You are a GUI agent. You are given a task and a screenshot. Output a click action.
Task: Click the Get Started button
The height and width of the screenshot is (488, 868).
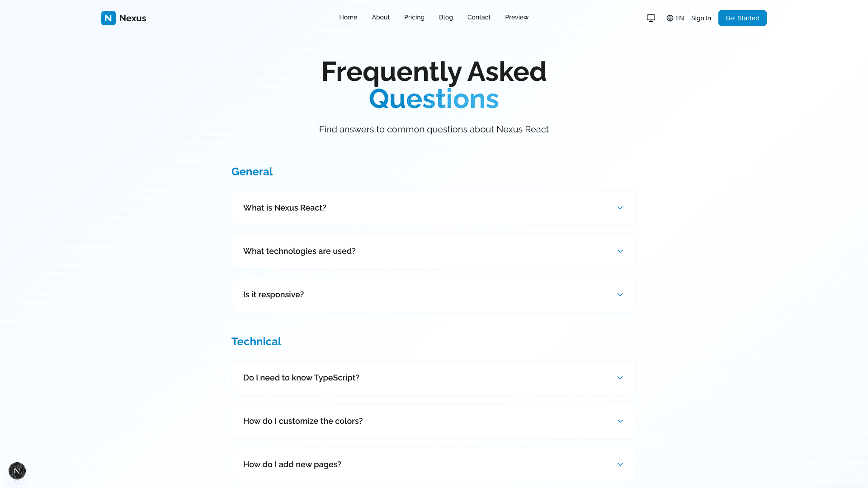coord(742,18)
